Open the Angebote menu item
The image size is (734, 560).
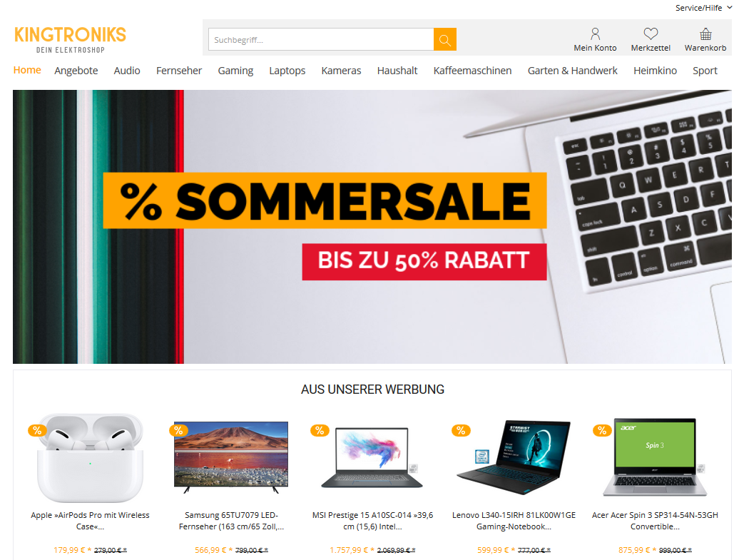pyautogui.click(x=76, y=71)
